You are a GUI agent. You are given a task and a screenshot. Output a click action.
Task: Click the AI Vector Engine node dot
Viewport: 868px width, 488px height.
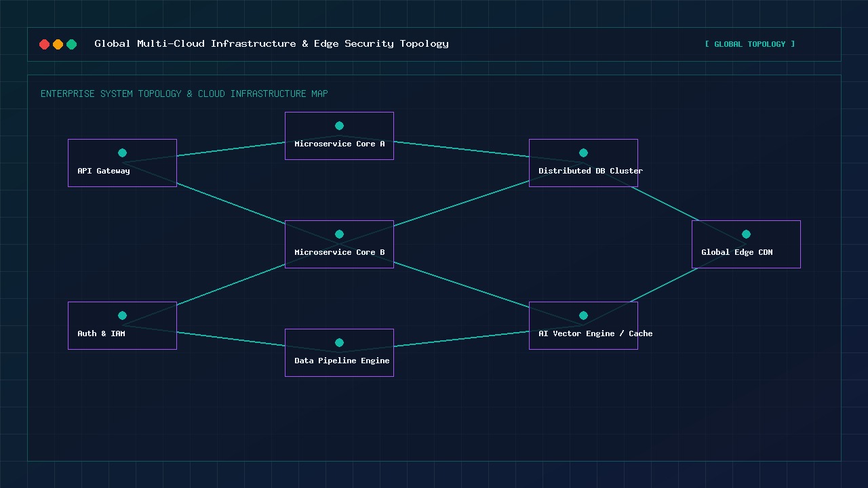[583, 315]
